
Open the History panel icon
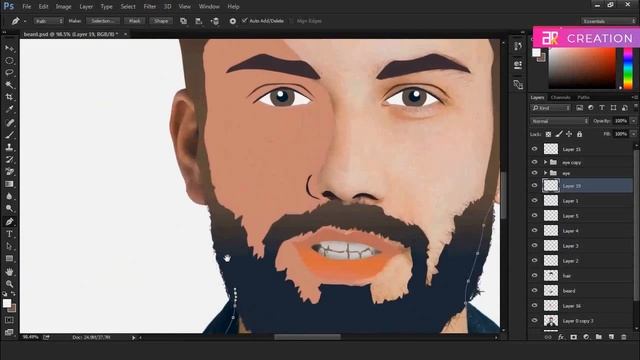[x=518, y=46]
